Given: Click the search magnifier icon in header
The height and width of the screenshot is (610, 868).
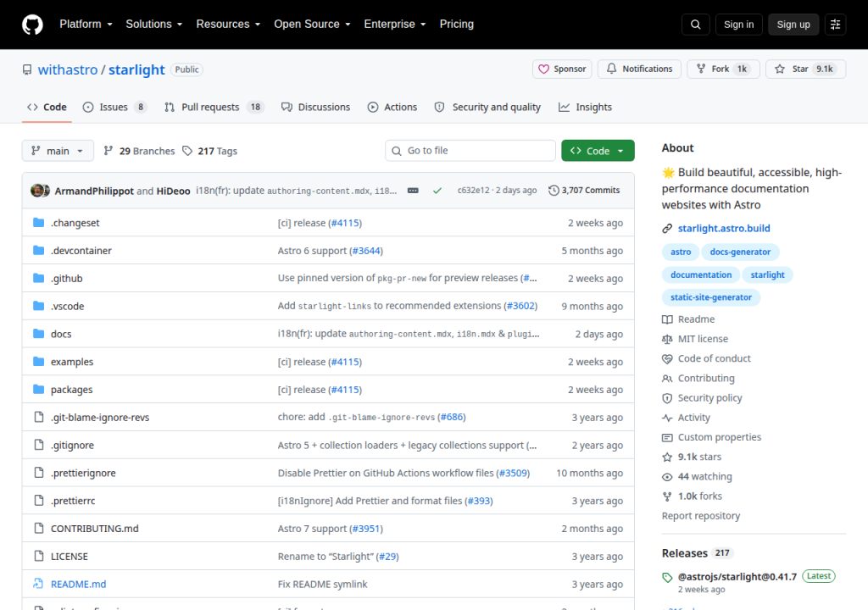Looking at the screenshot, I should point(696,25).
